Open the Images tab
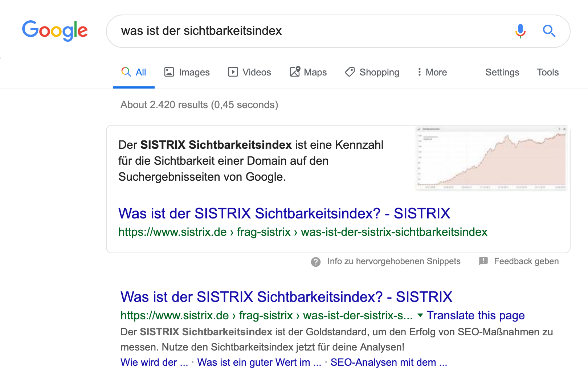 (187, 72)
